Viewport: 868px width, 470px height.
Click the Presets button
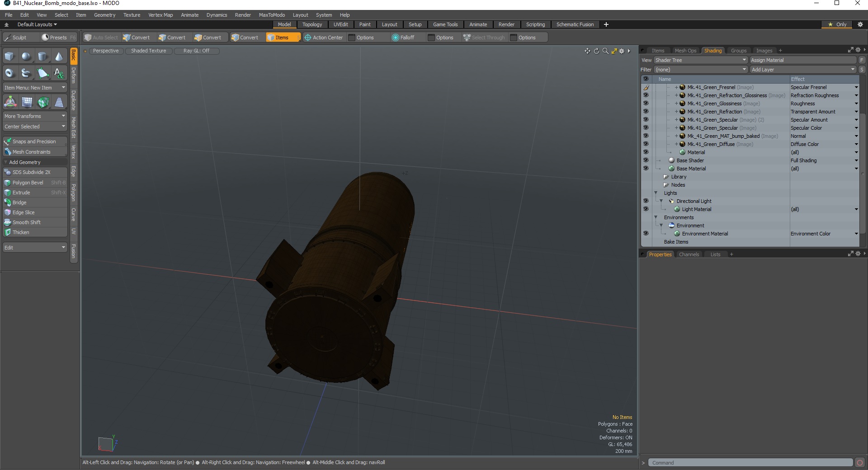(x=59, y=38)
